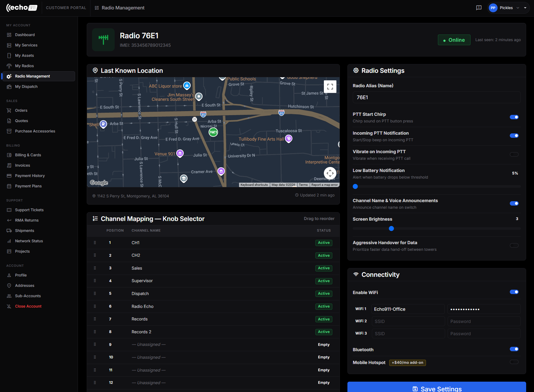This screenshot has height=392, width=534.
Task: Open Sub-Accounts in sidebar
Action: (28, 296)
